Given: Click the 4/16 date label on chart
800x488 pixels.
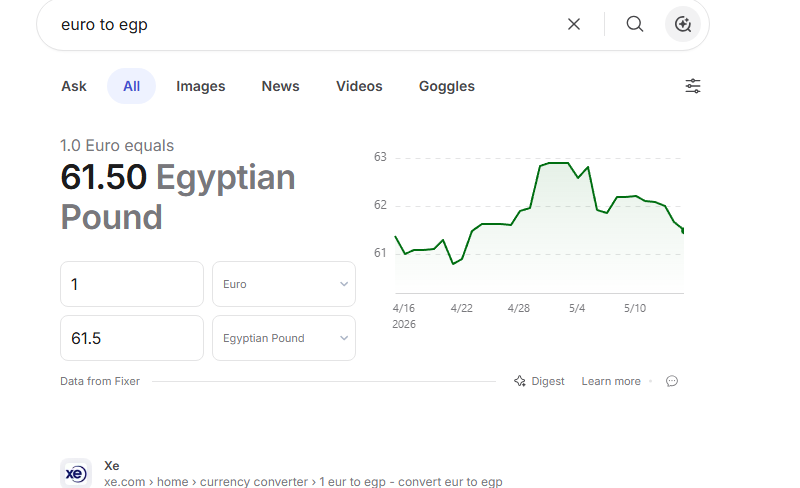Looking at the screenshot, I should pyautogui.click(x=404, y=308).
